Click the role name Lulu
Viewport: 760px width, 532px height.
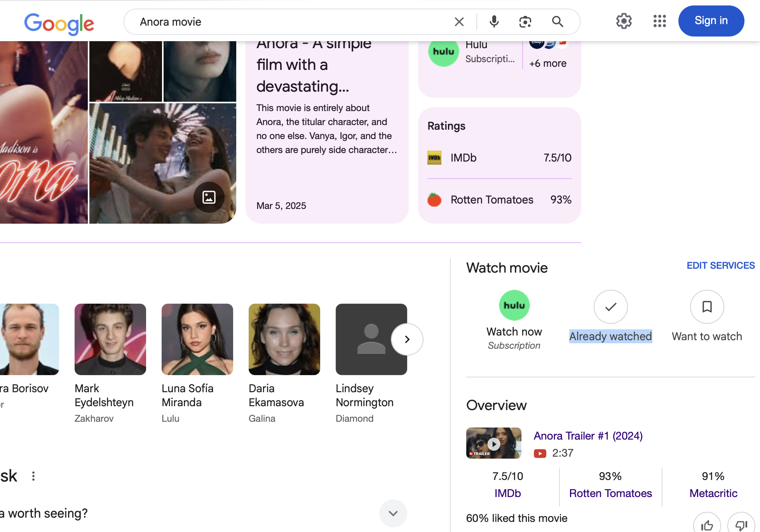(171, 419)
